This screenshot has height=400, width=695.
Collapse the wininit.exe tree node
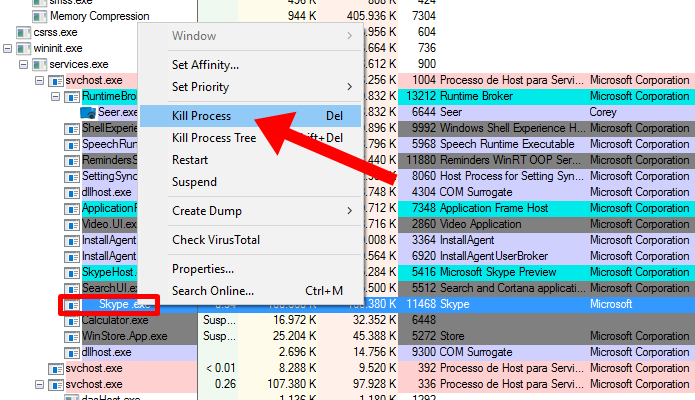click(x=8, y=48)
